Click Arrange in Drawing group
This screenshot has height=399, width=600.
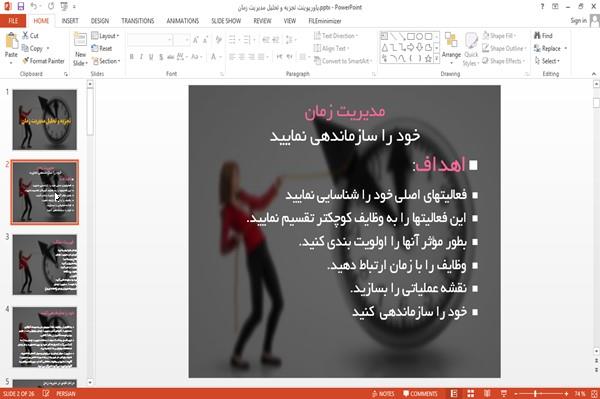(451, 48)
